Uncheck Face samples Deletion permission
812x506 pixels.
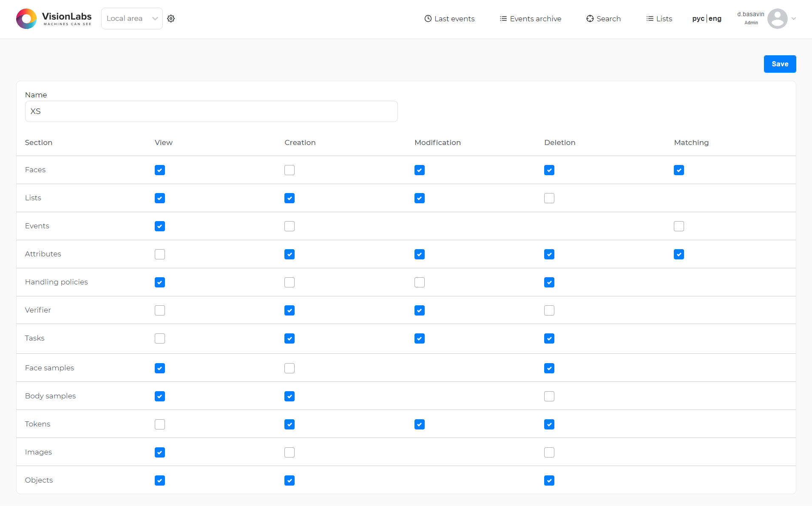tap(549, 368)
